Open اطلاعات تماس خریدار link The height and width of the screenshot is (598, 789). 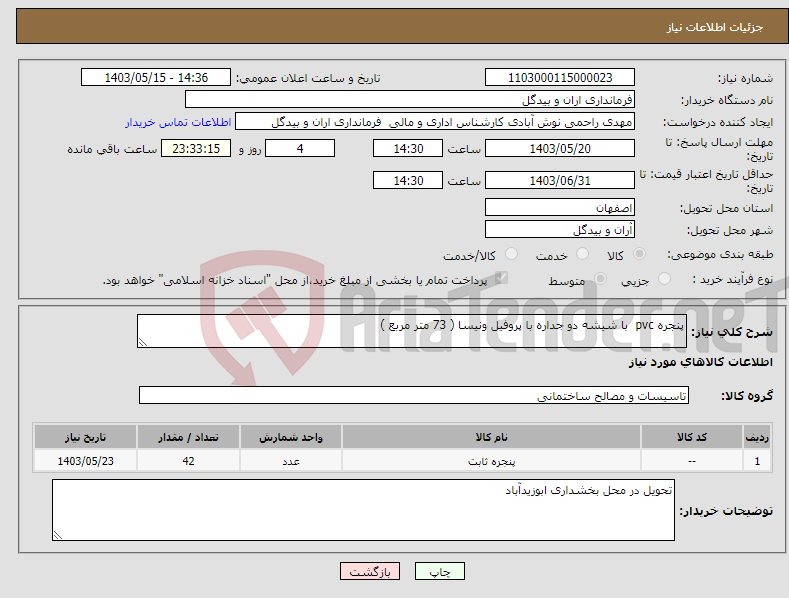pos(178,122)
